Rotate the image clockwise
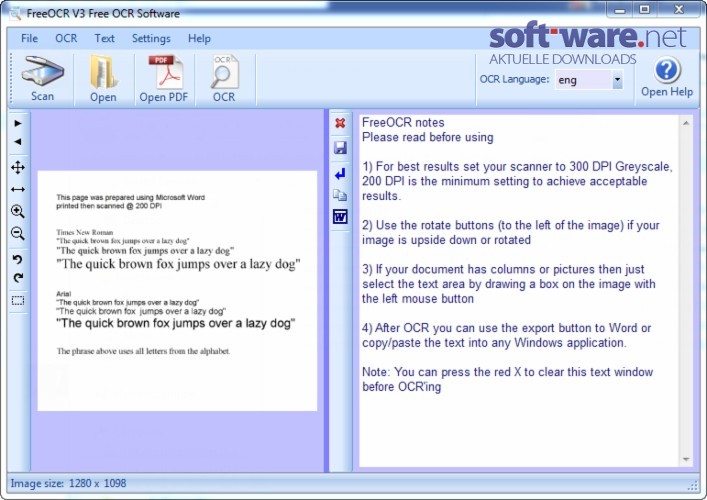 click(x=18, y=278)
